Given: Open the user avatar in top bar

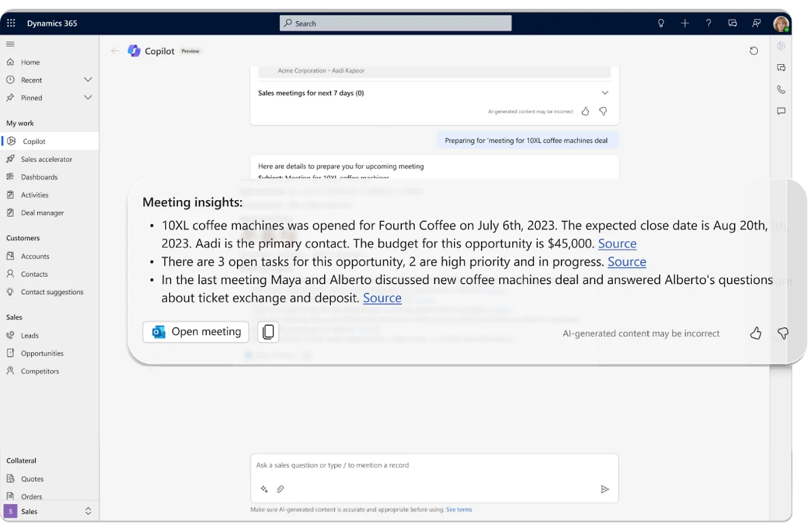Looking at the screenshot, I should 782,24.
